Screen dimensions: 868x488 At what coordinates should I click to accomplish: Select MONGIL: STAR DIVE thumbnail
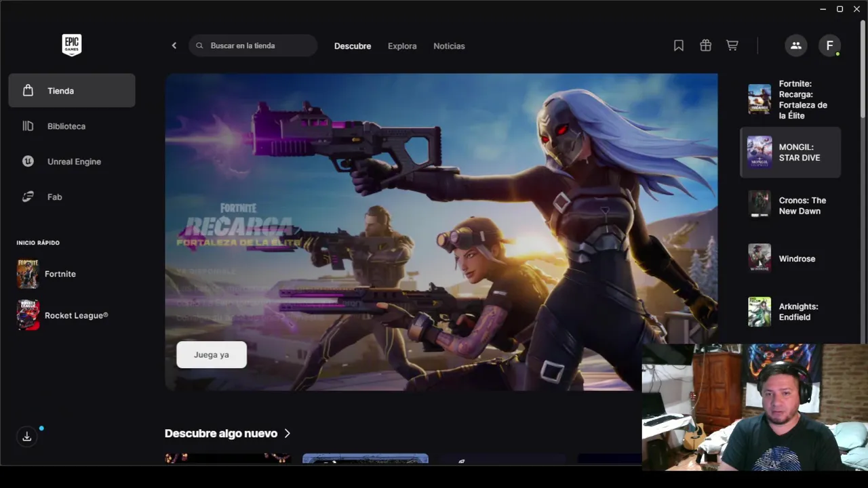pos(759,152)
